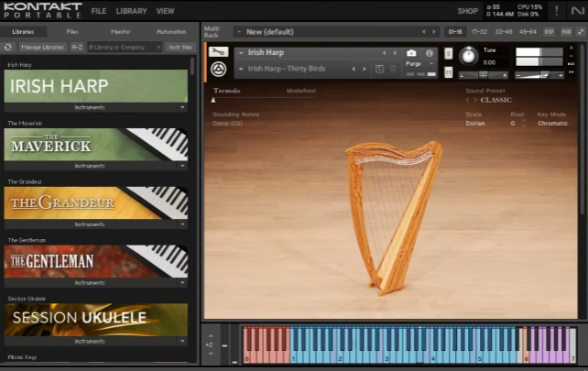Toggle the KSP script editor button
The height and width of the screenshot is (371, 588).
[x=549, y=32]
